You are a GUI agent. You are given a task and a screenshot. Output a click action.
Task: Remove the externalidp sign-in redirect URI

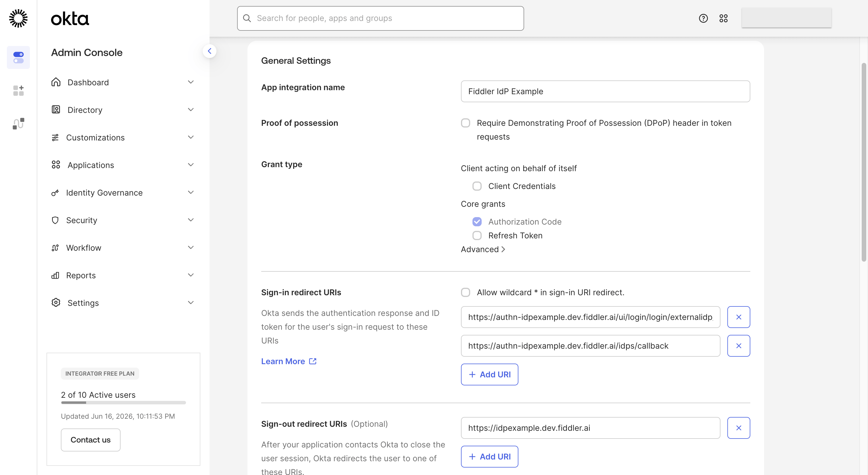click(739, 317)
